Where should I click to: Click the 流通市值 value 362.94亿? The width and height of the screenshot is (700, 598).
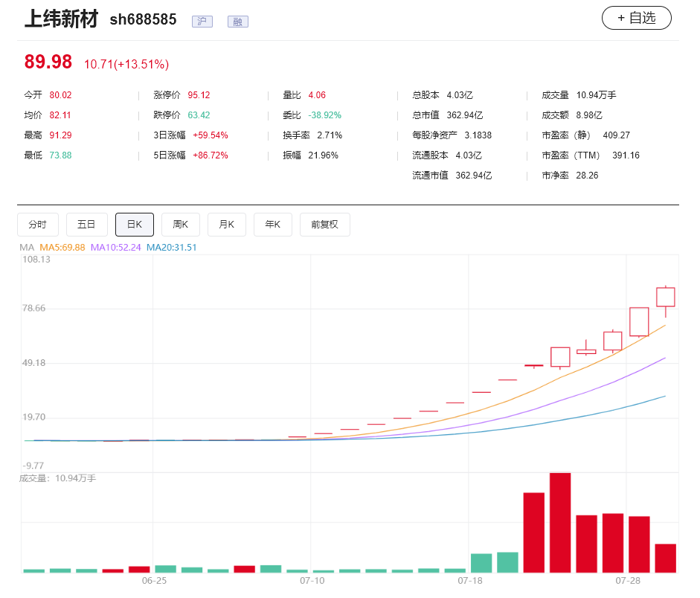474,176
